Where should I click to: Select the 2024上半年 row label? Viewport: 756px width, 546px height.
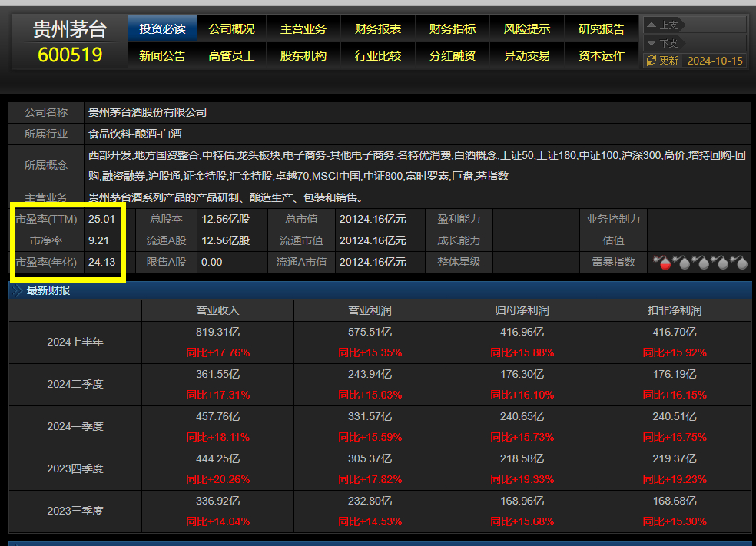pos(75,342)
